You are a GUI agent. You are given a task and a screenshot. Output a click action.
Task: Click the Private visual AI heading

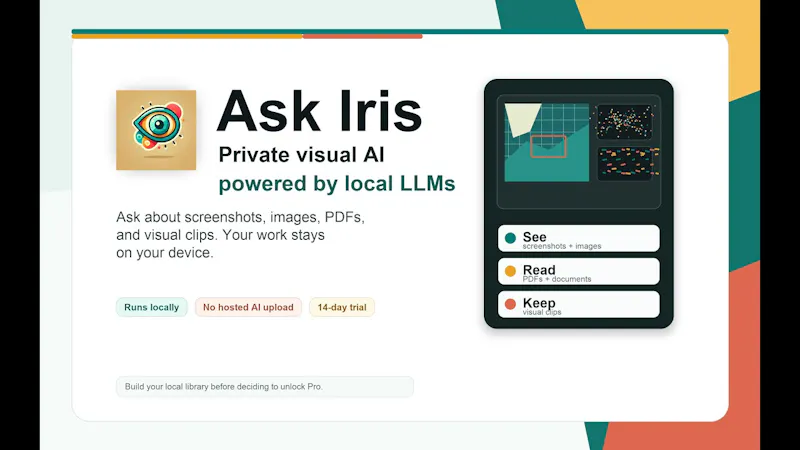tap(302, 155)
